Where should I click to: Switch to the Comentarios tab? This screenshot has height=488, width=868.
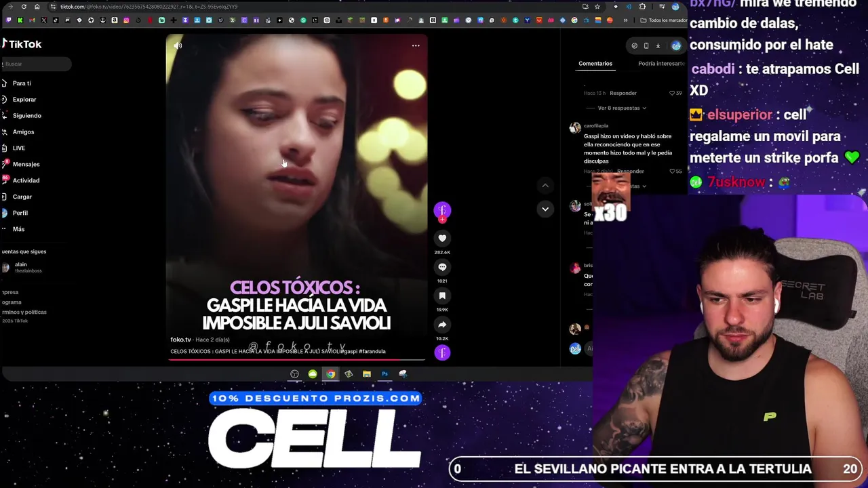point(595,64)
